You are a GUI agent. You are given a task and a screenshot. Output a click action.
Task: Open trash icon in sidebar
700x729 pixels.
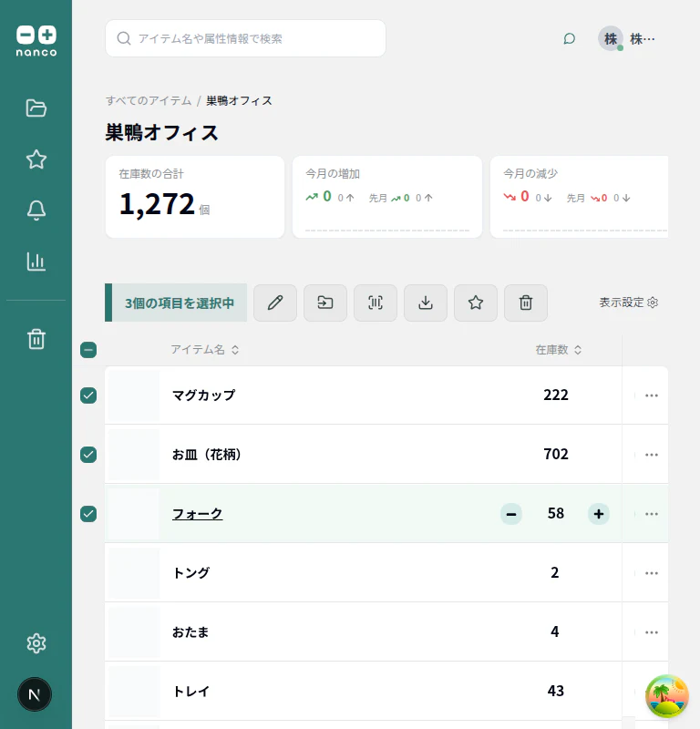click(36, 339)
